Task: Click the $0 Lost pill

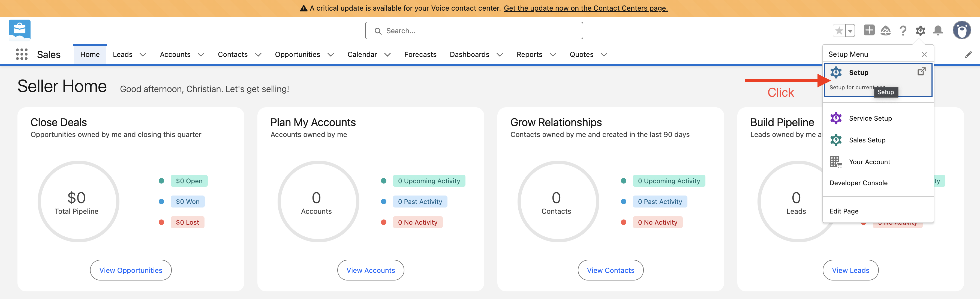Action: [x=188, y=222]
